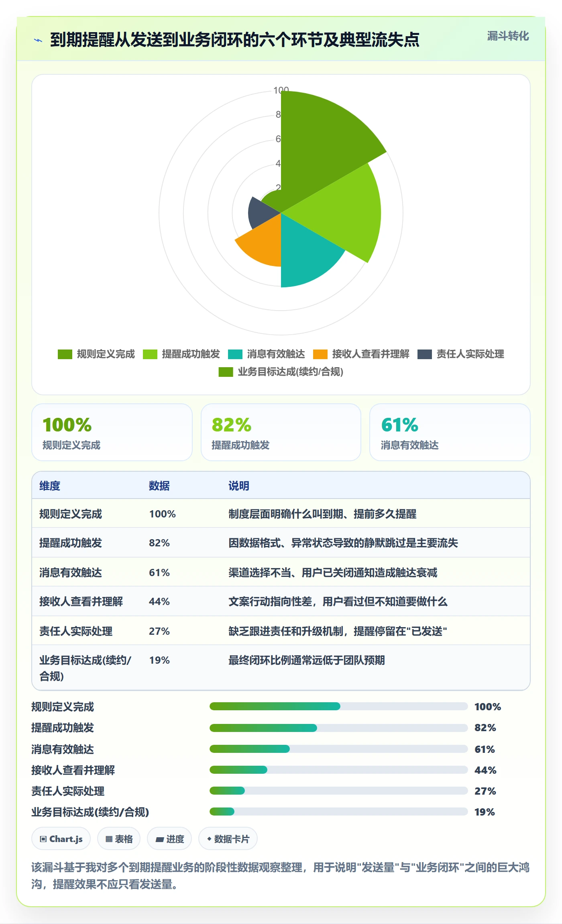The height and width of the screenshot is (924, 562).
Task: Click the 100 axis label on chart
Action: (281, 90)
